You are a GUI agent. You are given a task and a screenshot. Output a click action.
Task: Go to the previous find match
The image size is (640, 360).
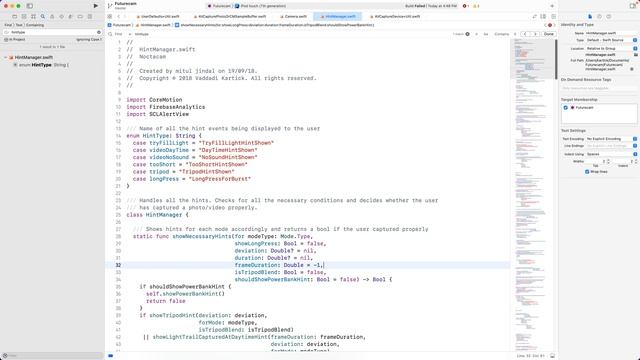pos(525,34)
